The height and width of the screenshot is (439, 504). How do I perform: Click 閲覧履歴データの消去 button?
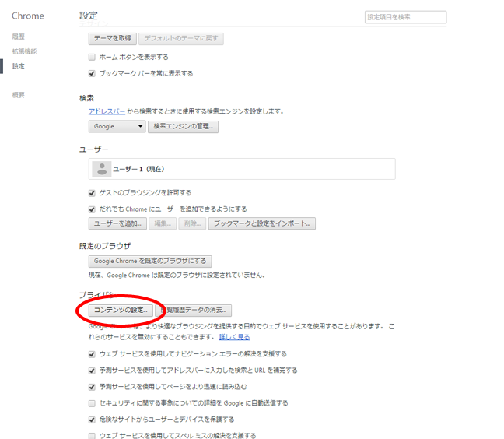pos(194,311)
